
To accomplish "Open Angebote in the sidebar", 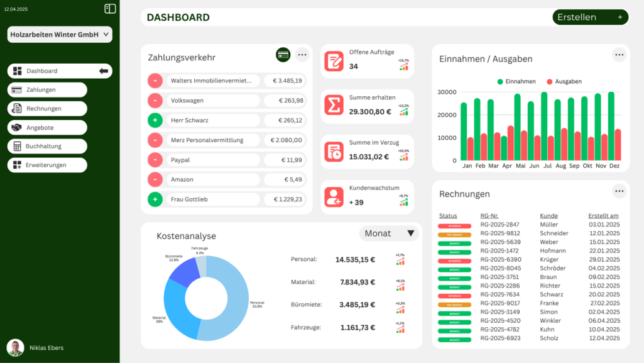I will tap(47, 128).
